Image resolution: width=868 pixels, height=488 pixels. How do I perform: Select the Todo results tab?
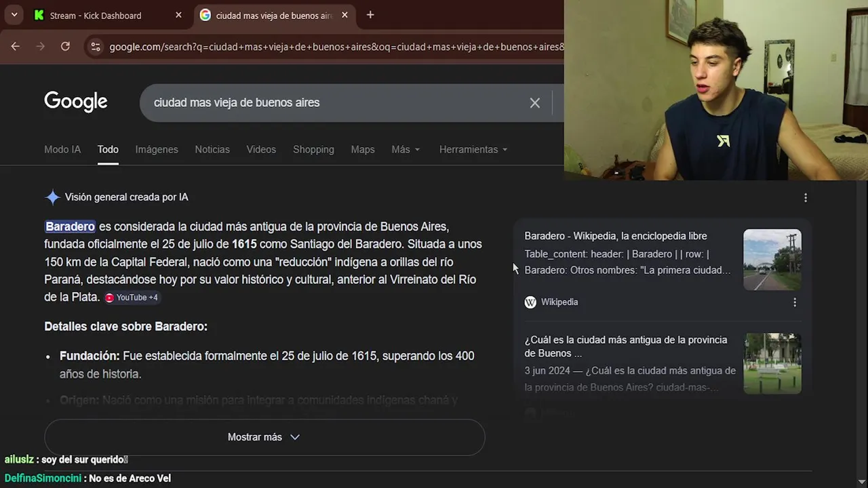click(108, 149)
